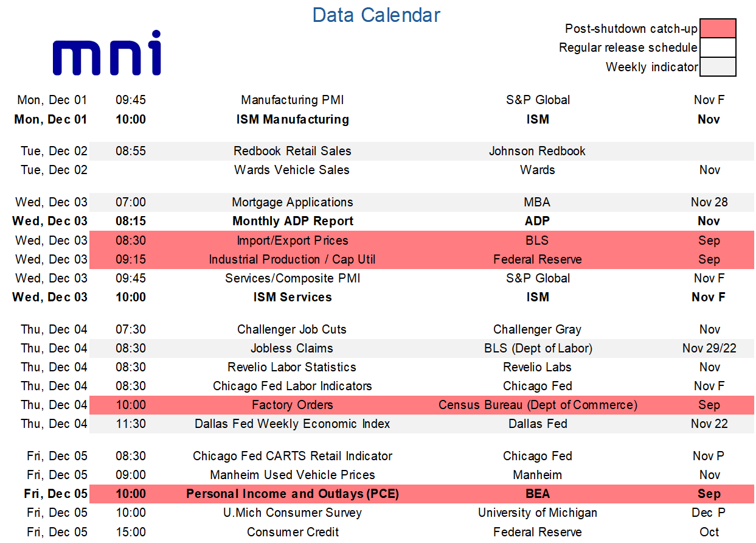Select the Import/Export Prices cell
The height and width of the screenshot is (543, 756).
point(293,240)
